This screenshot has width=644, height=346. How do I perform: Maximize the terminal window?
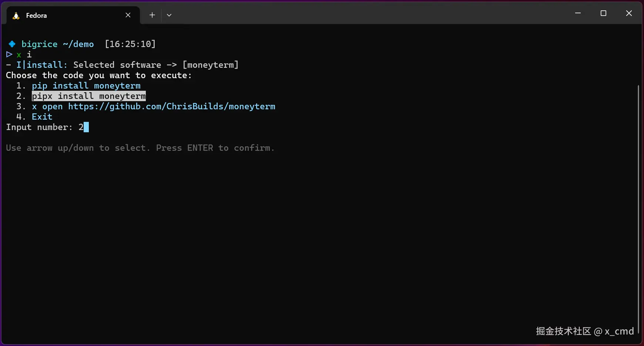(x=603, y=13)
